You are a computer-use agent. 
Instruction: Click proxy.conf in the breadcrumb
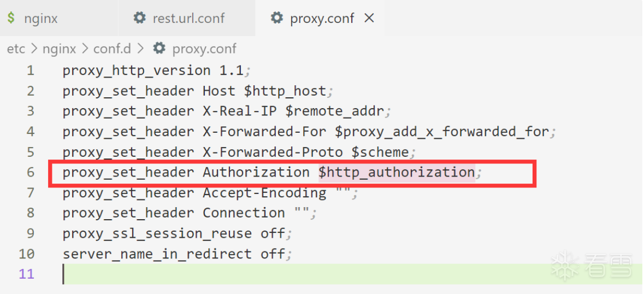point(204,49)
